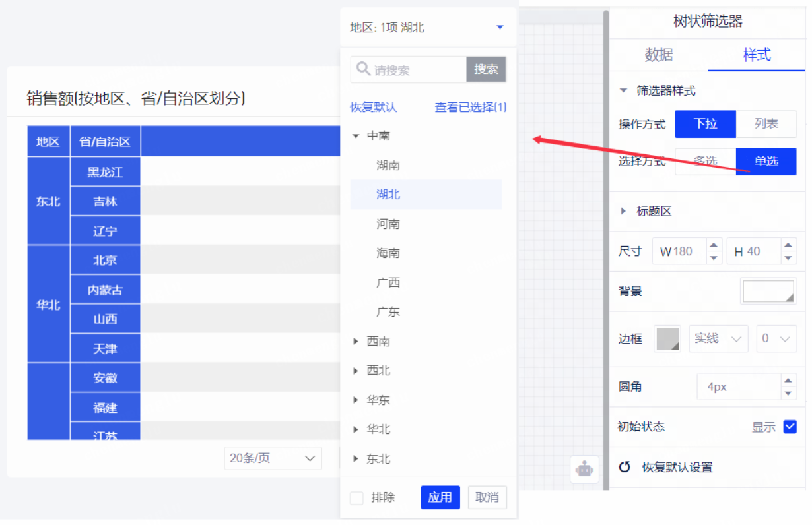Viewport: 812px width, 525px height.
Task: Click the 应用 button
Action: coord(440,498)
